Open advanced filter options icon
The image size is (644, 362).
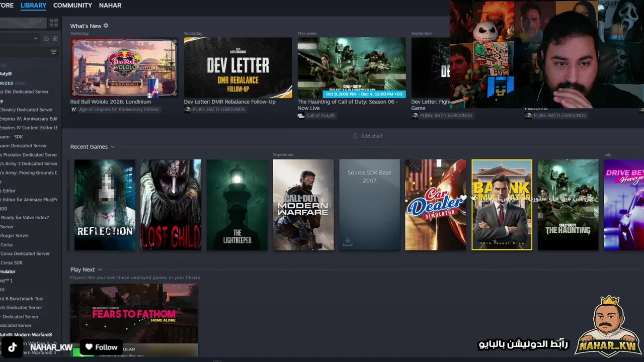coord(53,52)
